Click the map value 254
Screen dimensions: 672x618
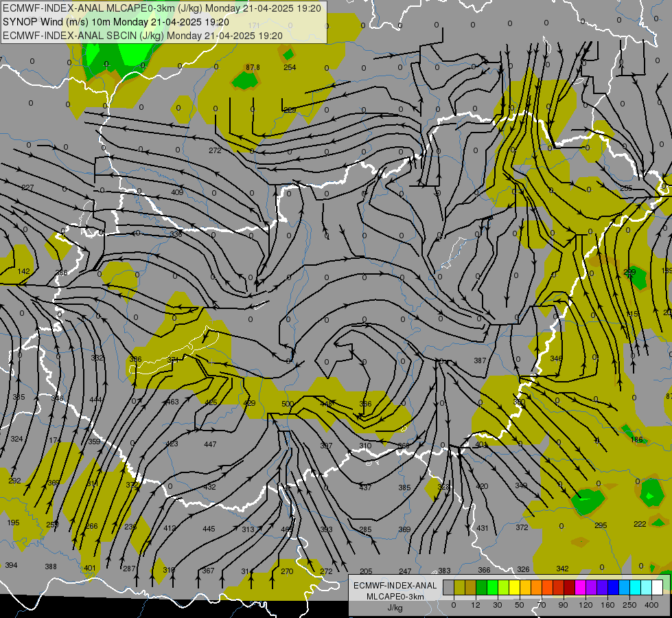(290, 67)
